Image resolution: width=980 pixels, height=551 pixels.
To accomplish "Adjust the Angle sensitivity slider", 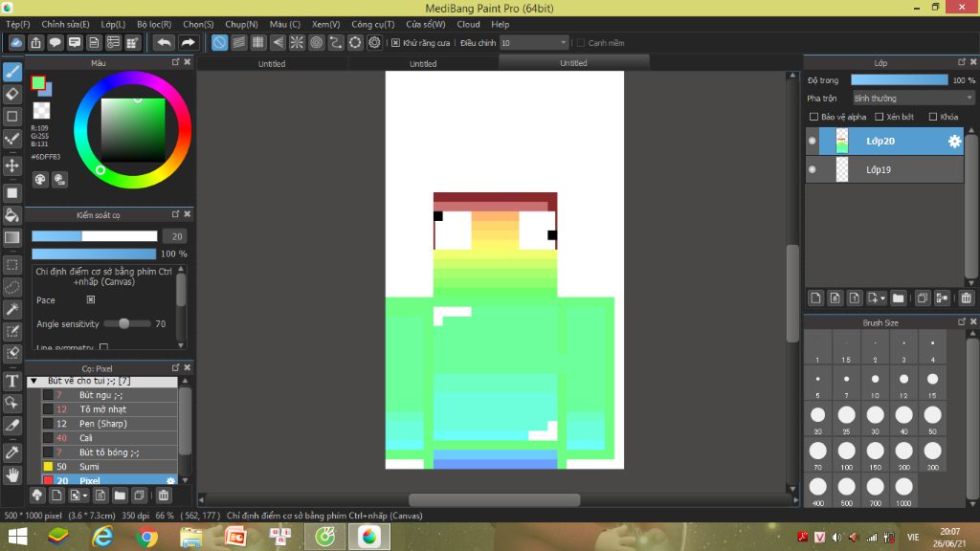I will click(127, 323).
